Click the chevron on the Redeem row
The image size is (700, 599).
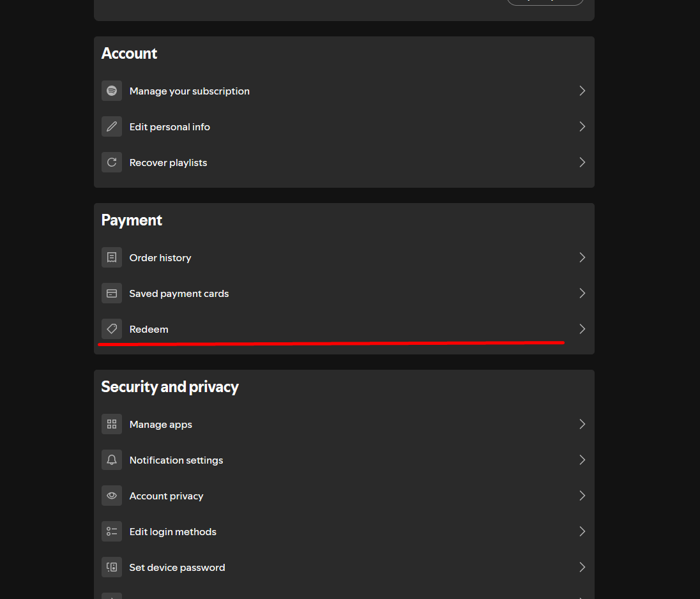coord(582,329)
